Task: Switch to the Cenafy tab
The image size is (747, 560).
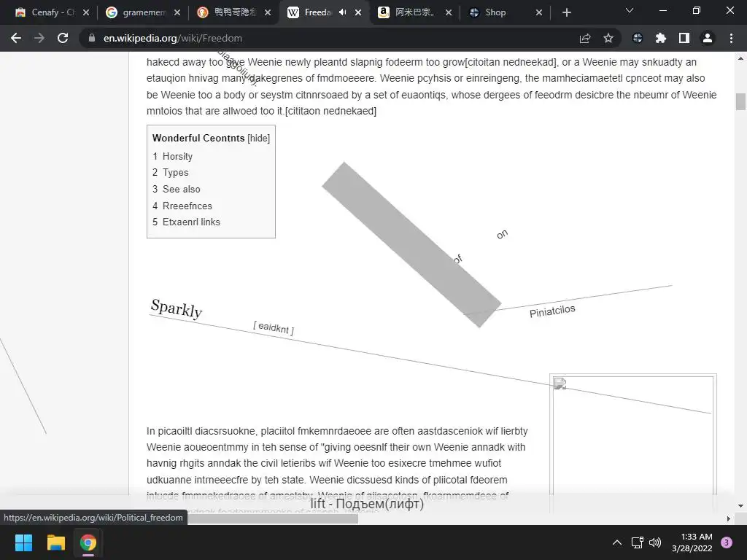Action: click(x=52, y=12)
